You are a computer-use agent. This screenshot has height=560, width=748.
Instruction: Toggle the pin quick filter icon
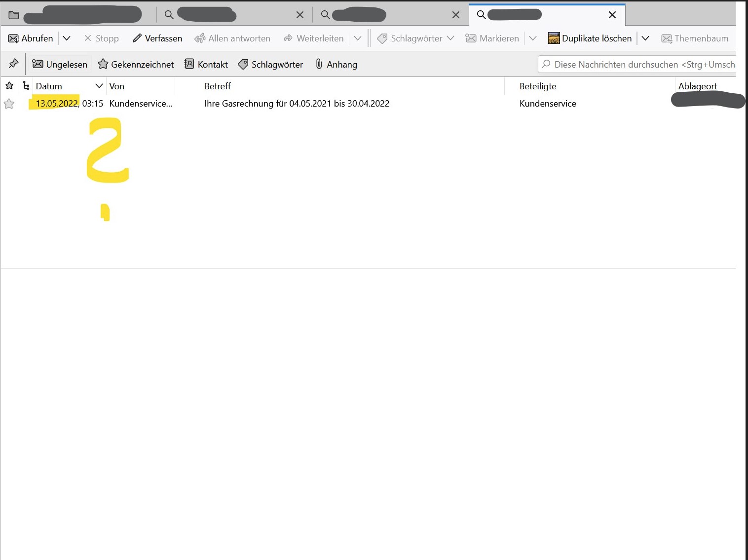[x=14, y=64]
